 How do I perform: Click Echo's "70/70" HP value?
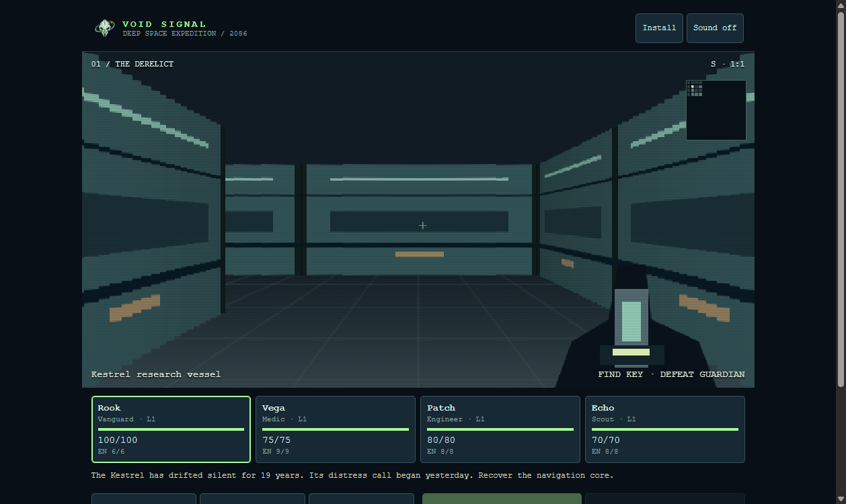606,440
